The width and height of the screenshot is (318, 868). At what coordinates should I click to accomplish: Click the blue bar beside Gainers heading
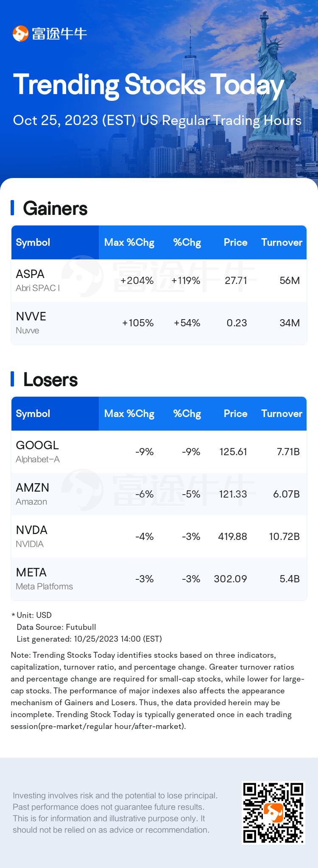coord(12,208)
